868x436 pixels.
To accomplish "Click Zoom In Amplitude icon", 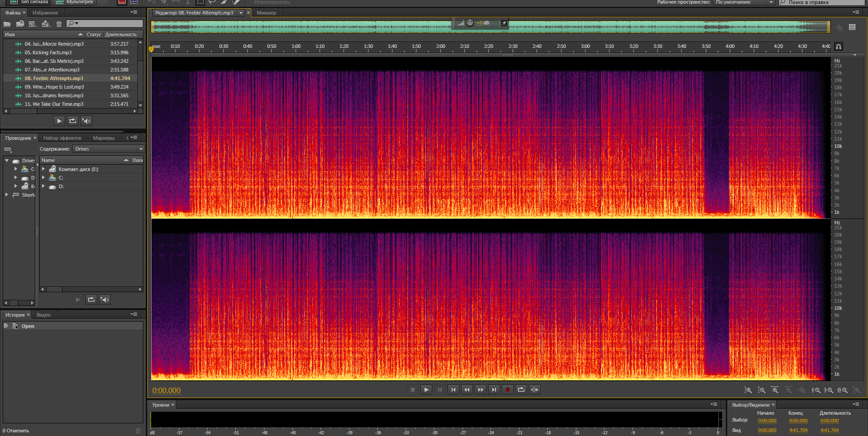I will point(748,390).
